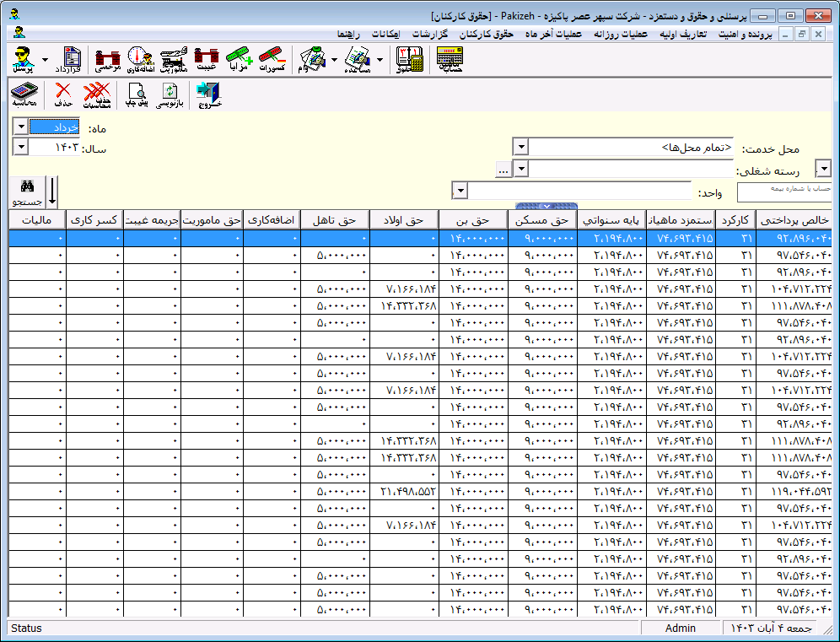Select the اضافه‌کاری (overtime) toolbar icon
Image resolution: width=840 pixels, height=642 pixels.
pos(140,60)
